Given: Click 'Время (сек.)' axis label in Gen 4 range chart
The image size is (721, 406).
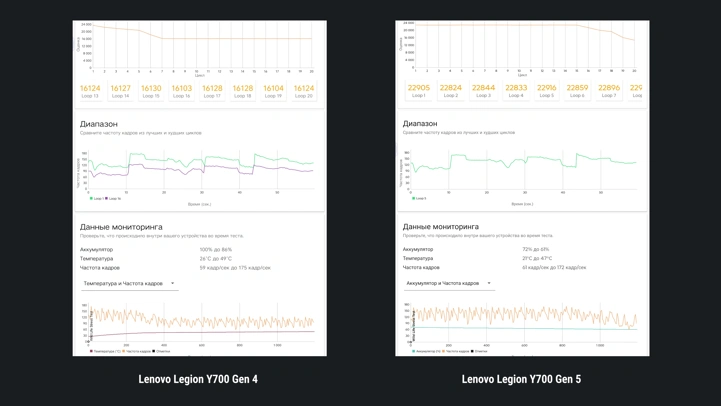Looking at the screenshot, I should tap(200, 204).
